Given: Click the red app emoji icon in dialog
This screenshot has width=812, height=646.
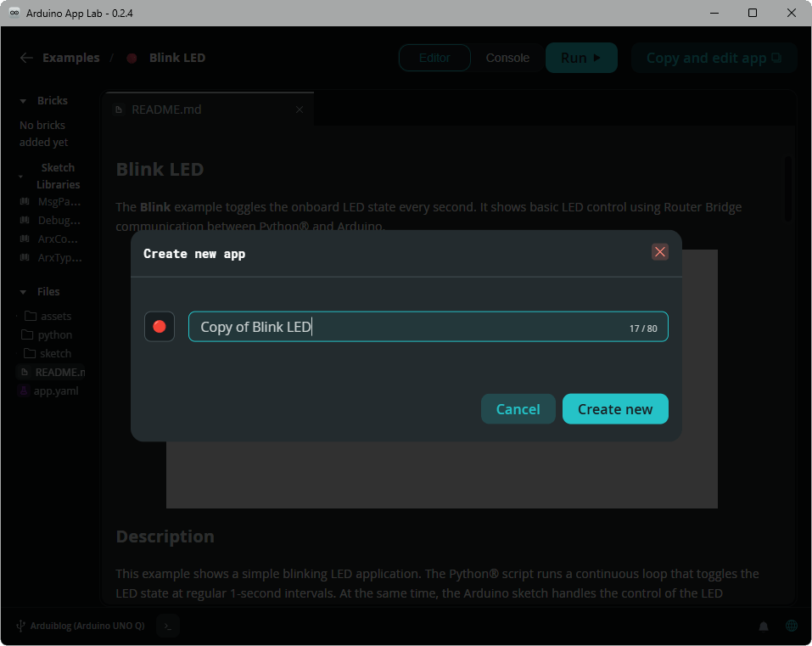Looking at the screenshot, I should (160, 327).
